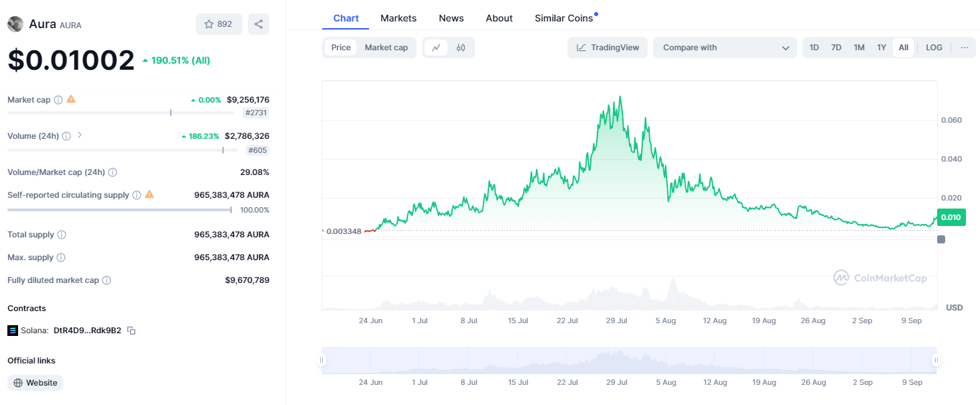The height and width of the screenshot is (405, 980).
Task: Open the News tab
Action: [x=451, y=18]
